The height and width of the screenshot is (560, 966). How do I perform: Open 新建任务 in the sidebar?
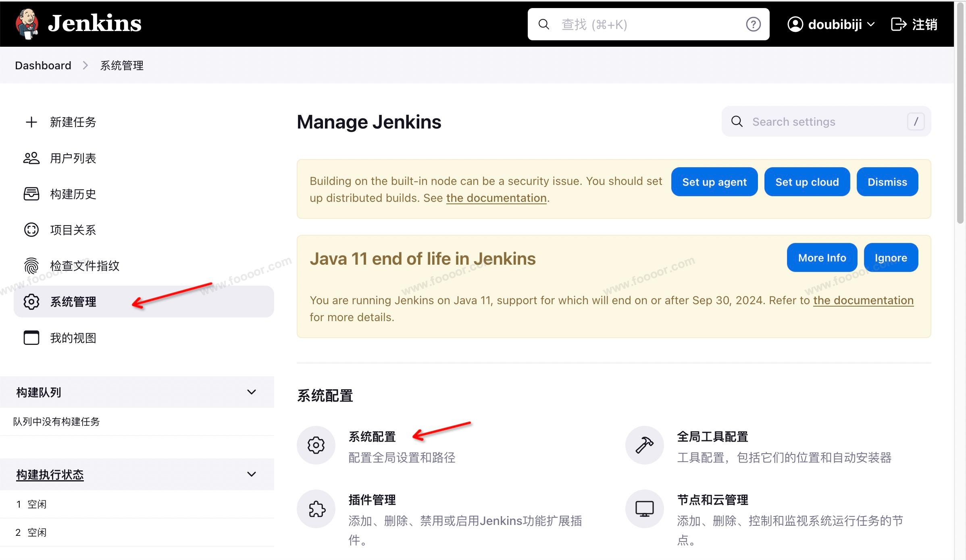pos(73,122)
